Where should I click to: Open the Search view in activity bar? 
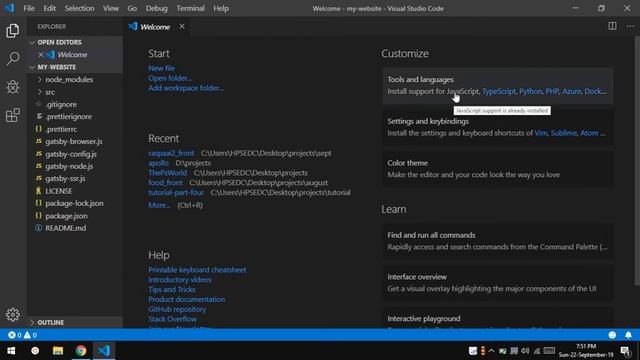(x=13, y=58)
